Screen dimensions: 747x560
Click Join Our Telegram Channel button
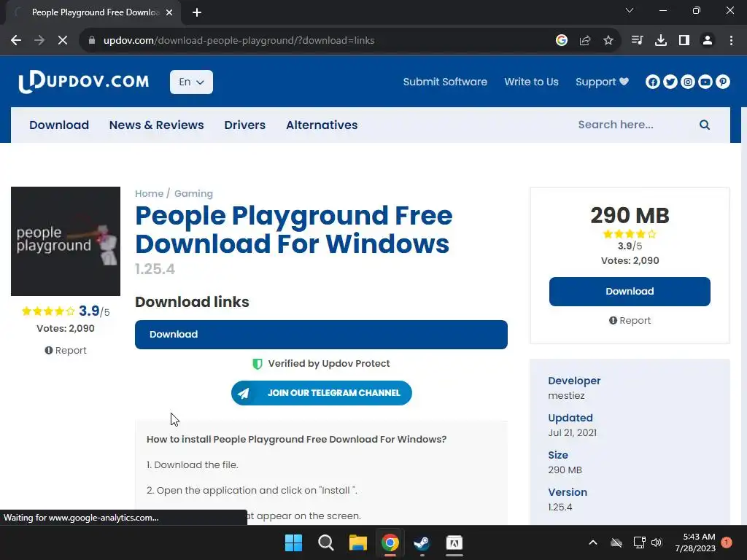pos(322,393)
